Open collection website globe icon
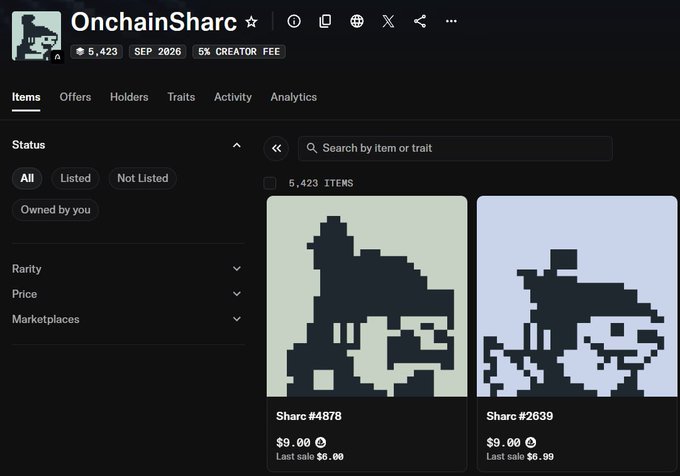The height and width of the screenshot is (476, 680). click(356, 21)
